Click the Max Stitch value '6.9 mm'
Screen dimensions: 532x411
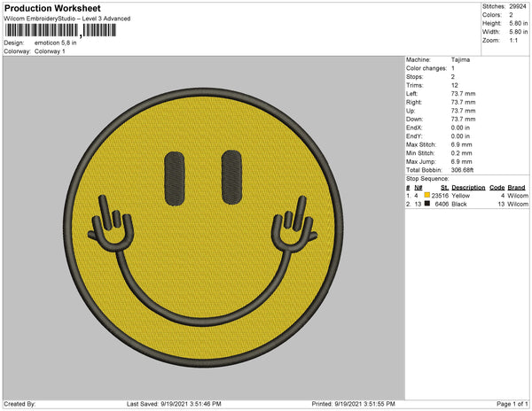(461, 144)
